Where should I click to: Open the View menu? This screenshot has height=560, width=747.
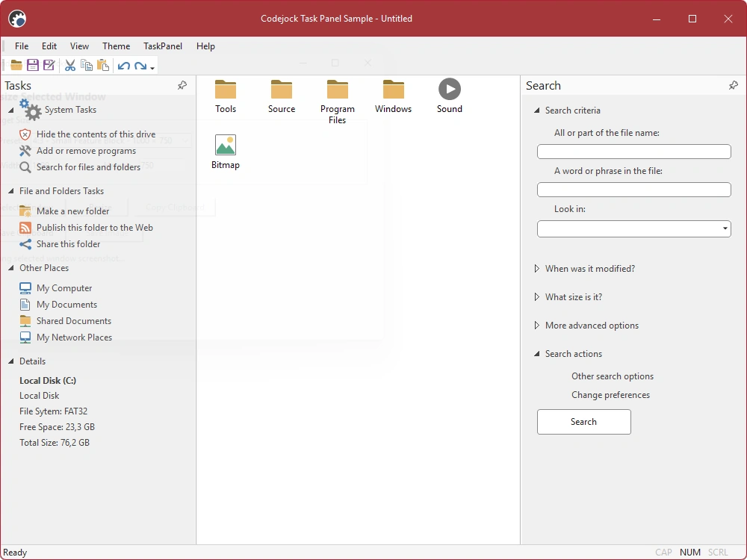coord(79,46)
